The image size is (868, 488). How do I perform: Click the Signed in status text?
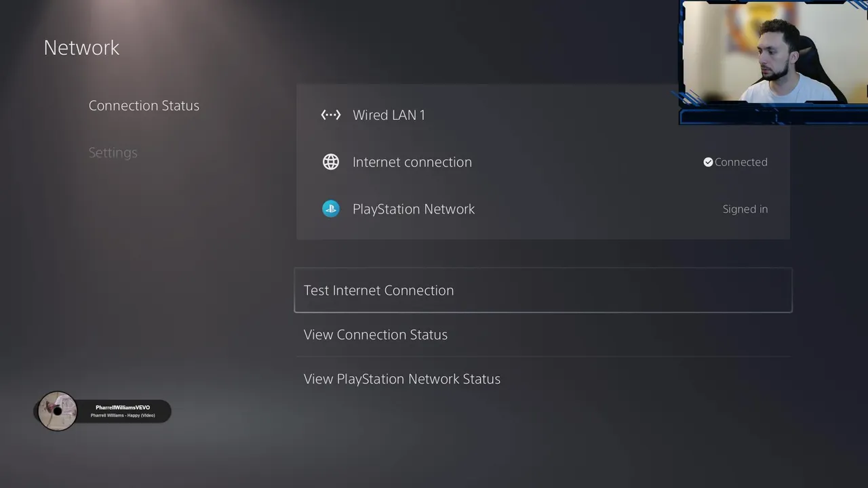pyautogui.click(x=745, y=209)
